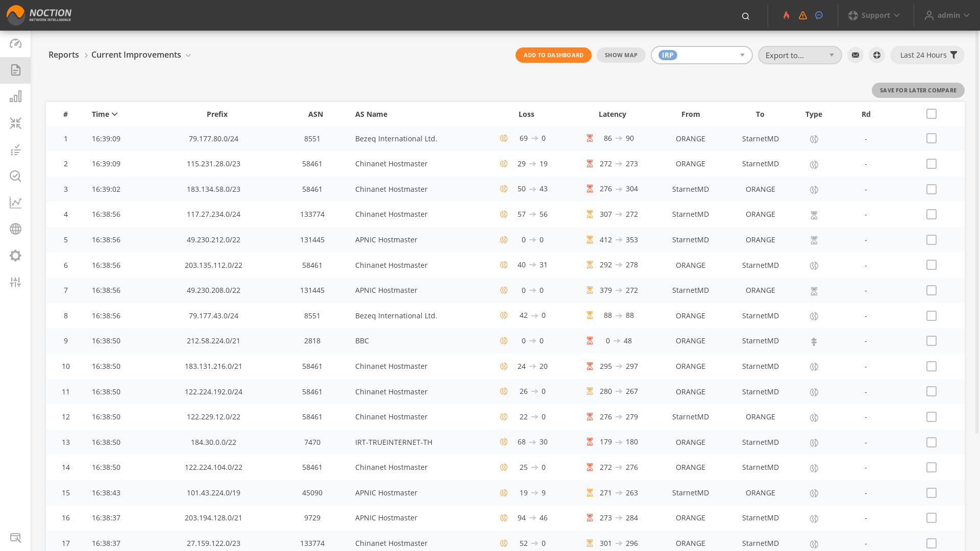Enable the checkbox for row 5
Screen dimensions: 980x551
click(x=932, y=239)
